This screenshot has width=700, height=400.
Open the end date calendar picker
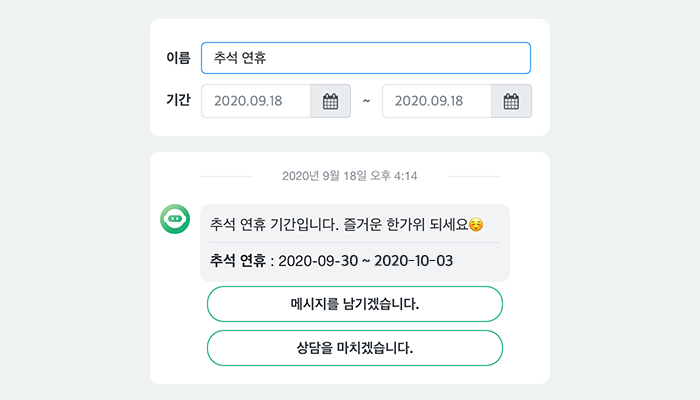(511, 101)
